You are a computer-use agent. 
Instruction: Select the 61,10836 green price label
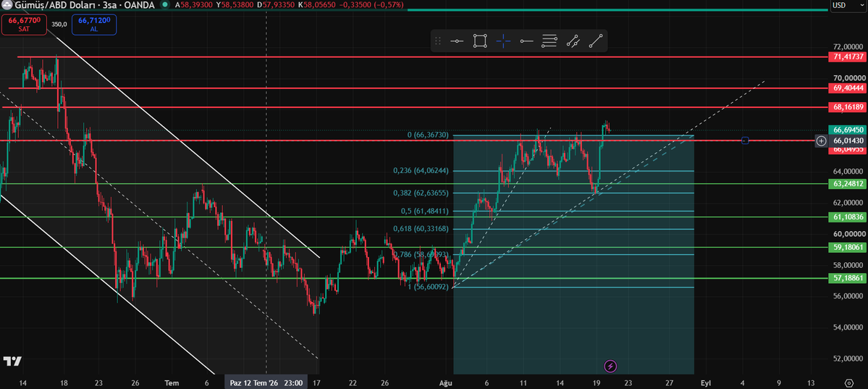848,217
